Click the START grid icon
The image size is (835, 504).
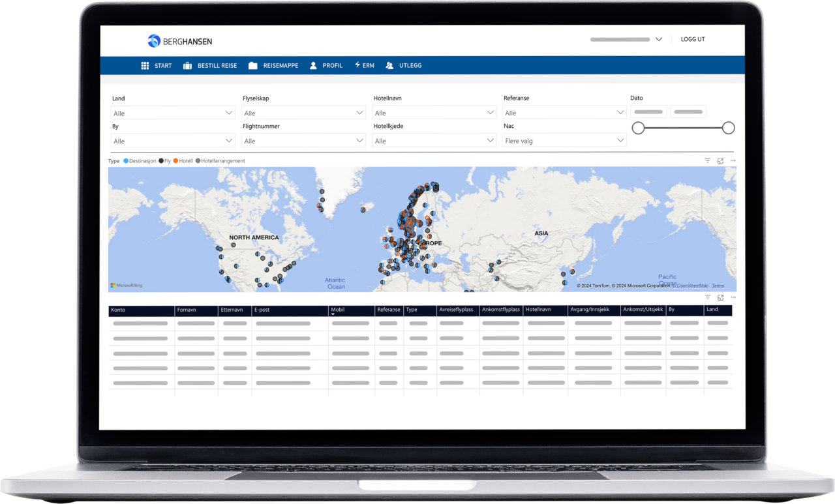[145, 66]
